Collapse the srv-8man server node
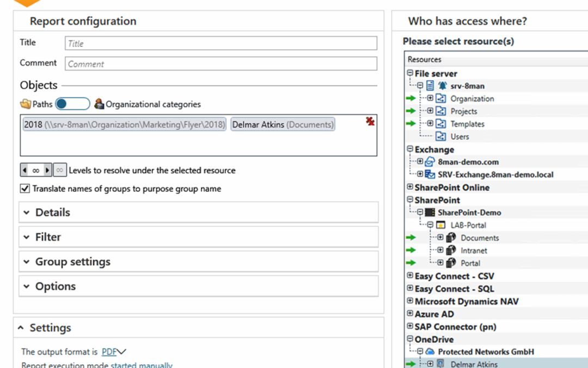This screenshot has width=588, height=368. click(x=420, y=86)
